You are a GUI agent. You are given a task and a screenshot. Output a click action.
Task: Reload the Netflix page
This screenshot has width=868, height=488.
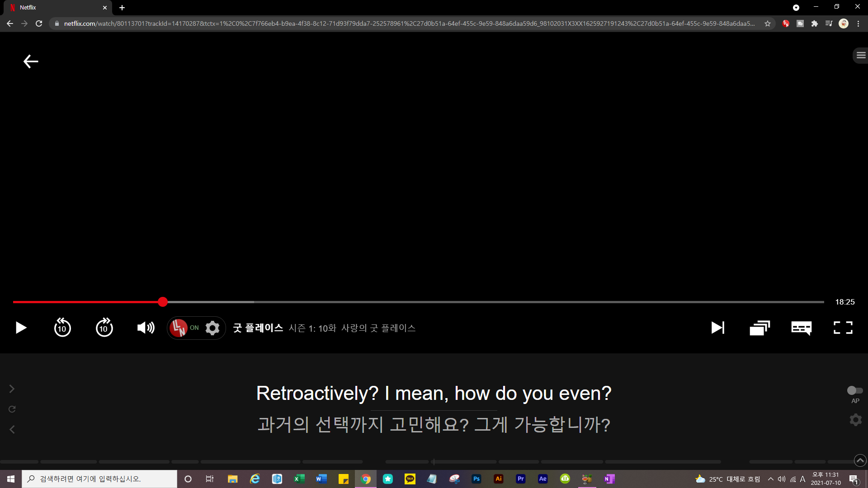[39, 23]
